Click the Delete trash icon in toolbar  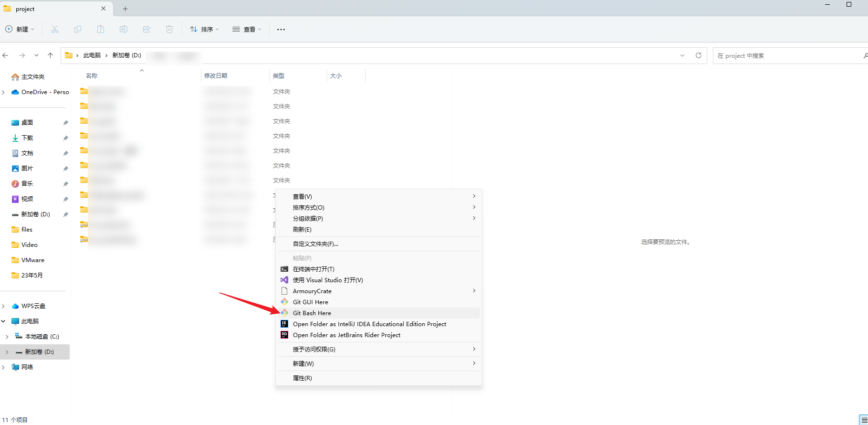pyautogui.click(x=169, y=29)
